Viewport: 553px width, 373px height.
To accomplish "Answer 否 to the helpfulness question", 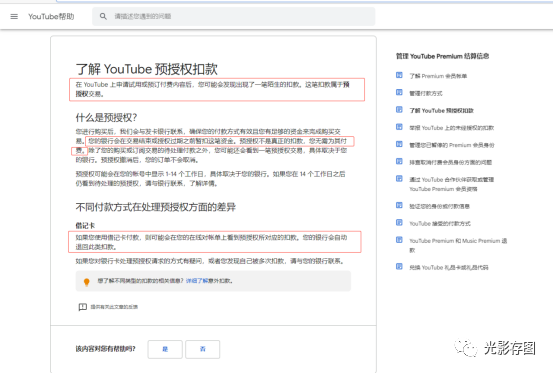I will click(x=202, y=349).
